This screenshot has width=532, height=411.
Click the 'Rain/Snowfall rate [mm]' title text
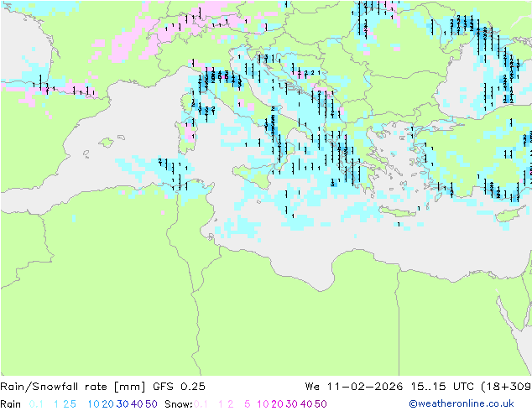click(x=73, y=387)
